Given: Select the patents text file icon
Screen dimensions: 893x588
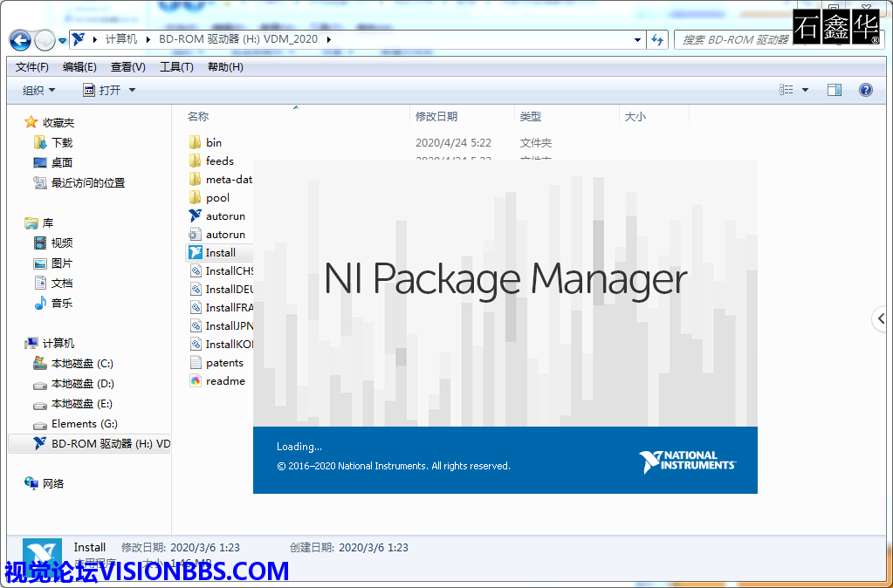Looking at the screenshot, I should (196, 363).
